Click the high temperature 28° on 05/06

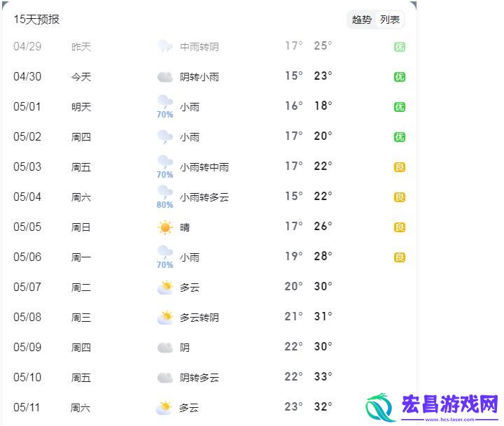click(x=323, y=256)
